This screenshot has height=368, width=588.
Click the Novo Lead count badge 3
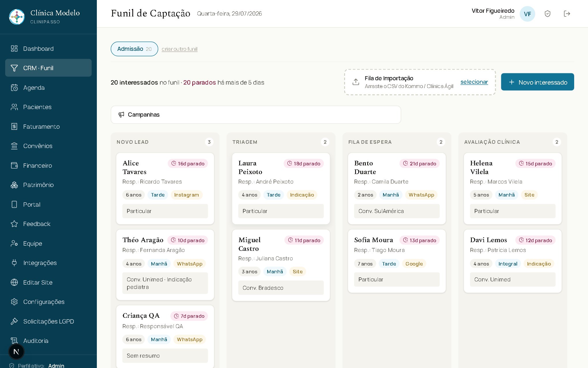209,142
